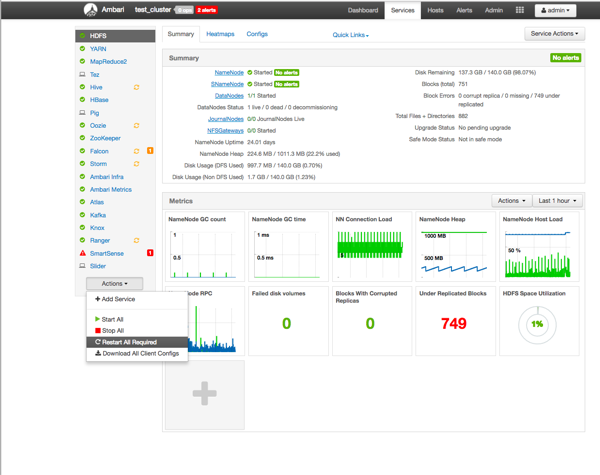This screenshot has height=475, width=600.
Task: Open the Metrics Actions dropdown
Action: click(511, 201)
